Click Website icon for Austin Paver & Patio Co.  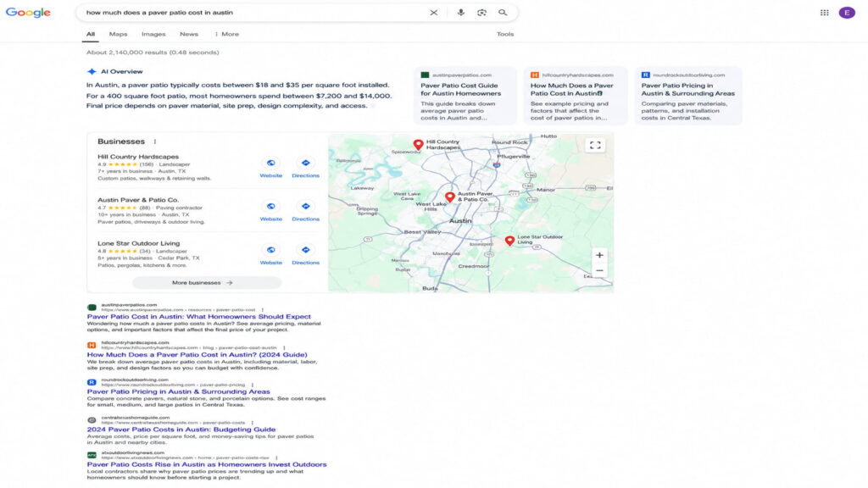coord(270,206)
